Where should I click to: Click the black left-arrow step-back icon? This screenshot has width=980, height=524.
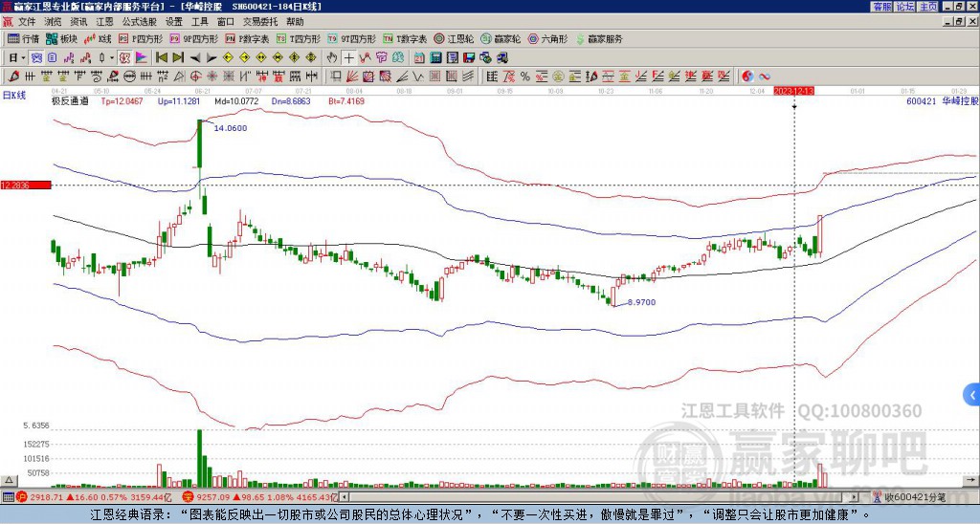click(x=195, y=58)
